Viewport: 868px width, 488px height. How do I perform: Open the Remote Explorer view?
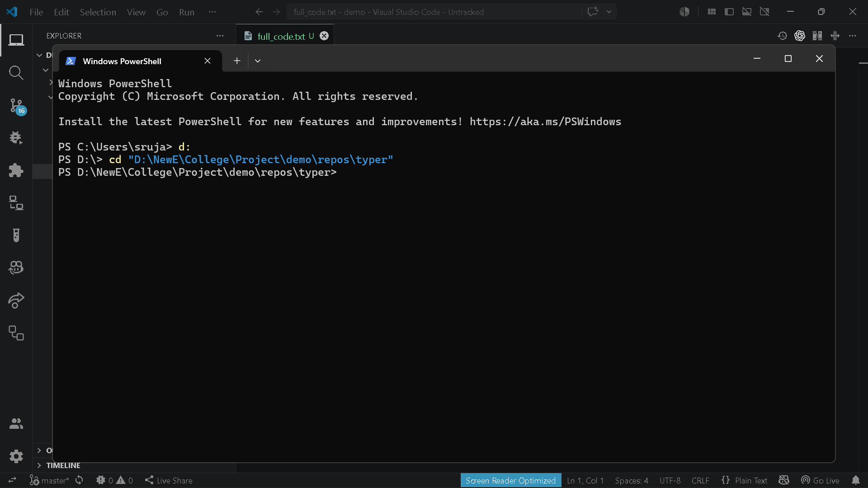[x=16, y=203]
